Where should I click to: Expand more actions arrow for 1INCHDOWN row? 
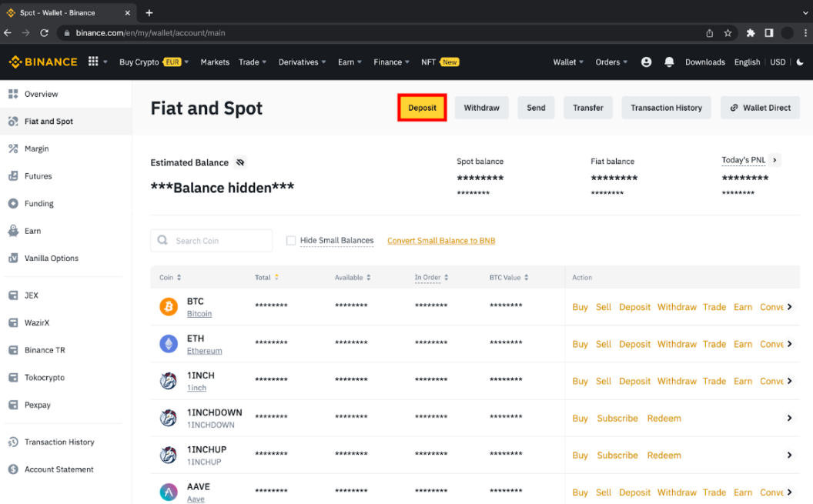[790, 418]
